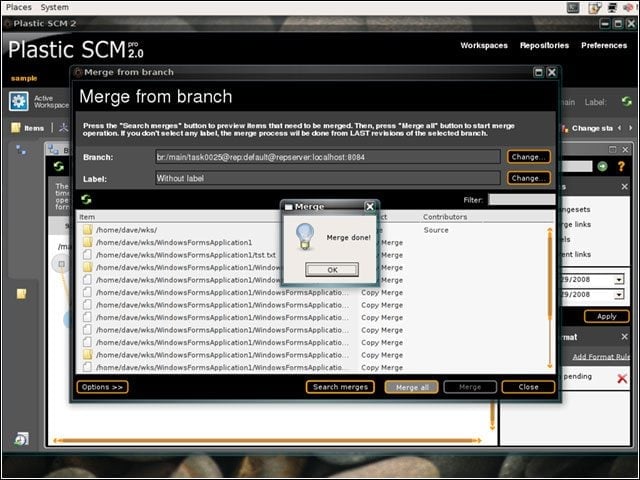Click the Apply button in right panel
This screenshot has height=480, width=640.
tap(606, 316)
